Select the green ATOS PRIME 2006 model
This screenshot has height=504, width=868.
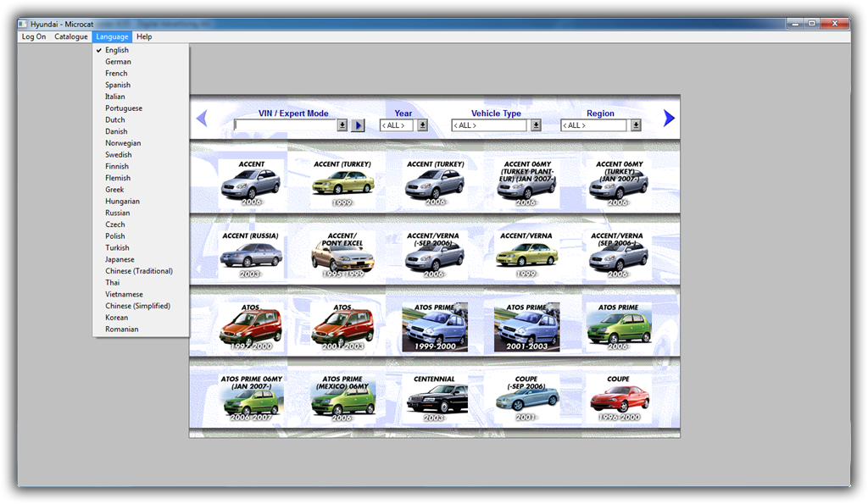[619, 327]
